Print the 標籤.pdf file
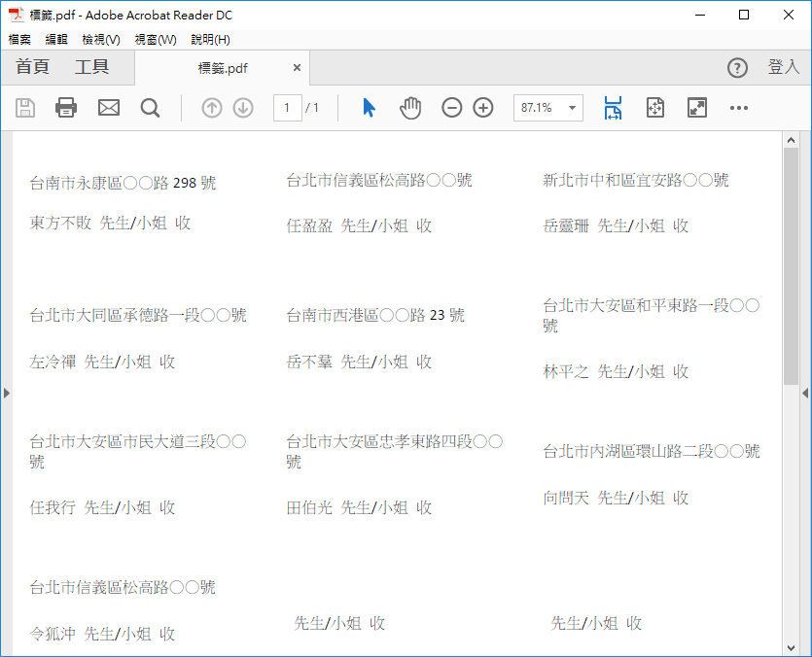 pyautogui.click(x=66, y=108)
